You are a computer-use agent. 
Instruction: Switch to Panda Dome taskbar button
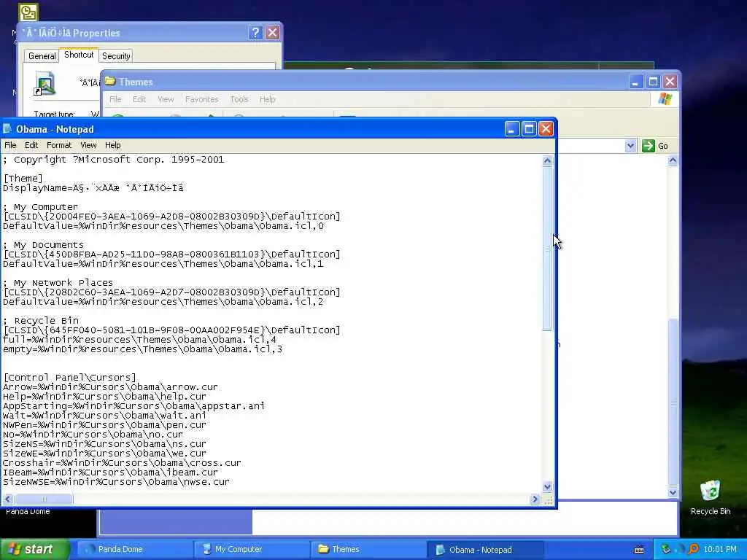(x=134, y=550)
